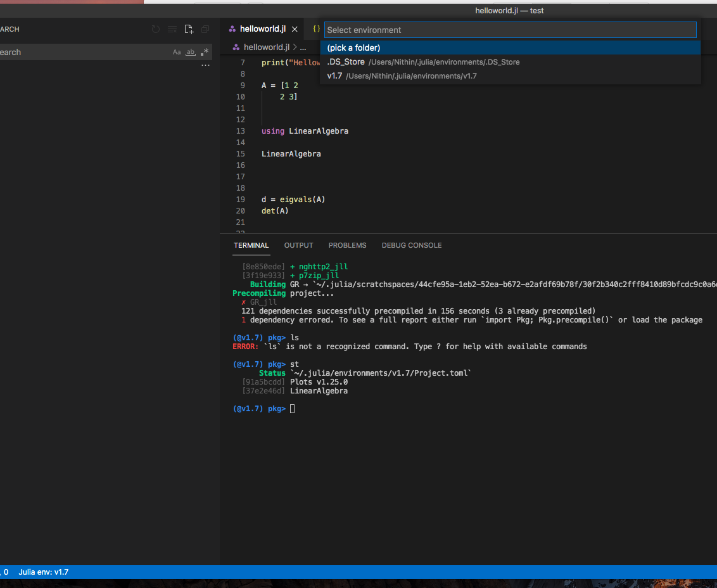The image size is (717, 588).
Task: Expand the breadcrumb after helloworld.jl
Action: 303,46
